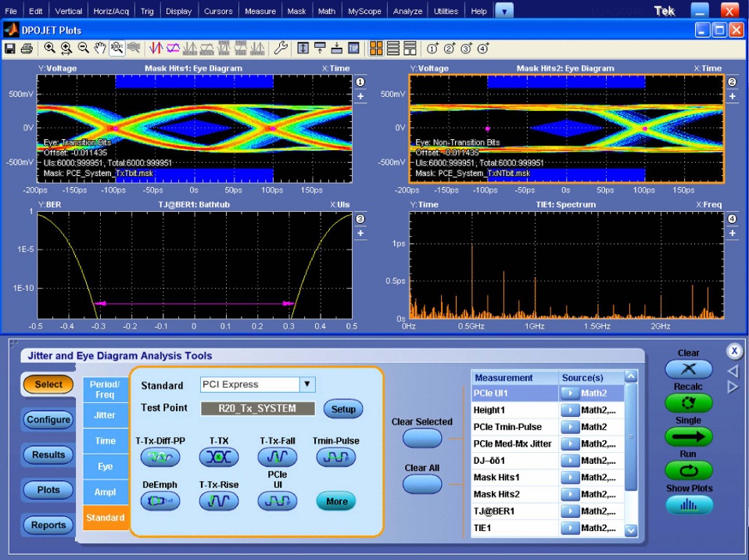Click the Print icon in the DPOJET toolbar

[27, 48]
